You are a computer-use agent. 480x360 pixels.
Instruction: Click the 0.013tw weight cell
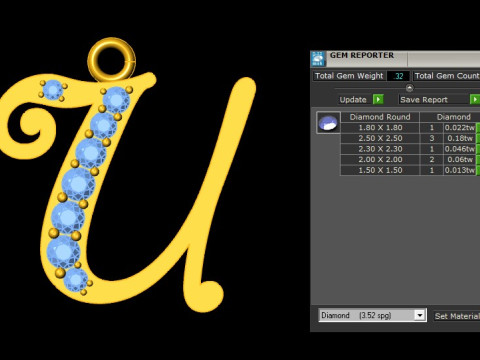click(x=460, y=170)
